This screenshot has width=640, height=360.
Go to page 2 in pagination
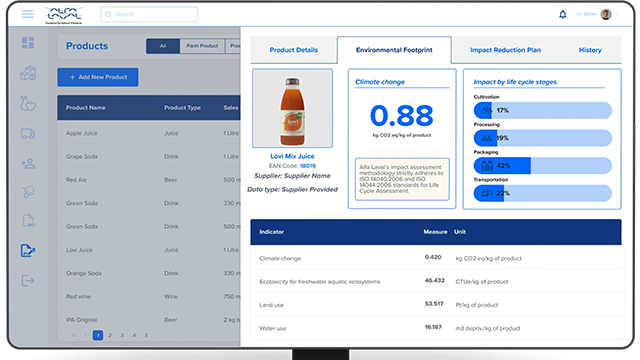pos(110,336)
